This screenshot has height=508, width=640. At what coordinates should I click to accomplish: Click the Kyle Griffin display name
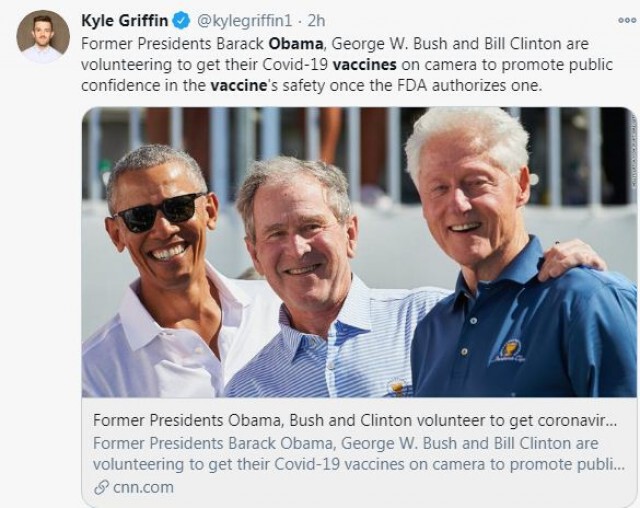tap(124, 20)
